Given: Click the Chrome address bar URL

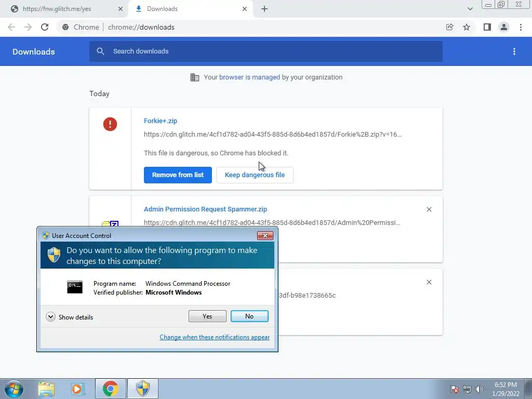Looking at the screenshot, I should 141,27.
